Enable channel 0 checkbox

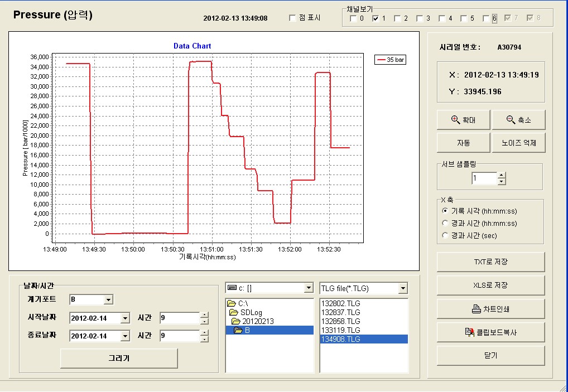[x=353, y=18]
